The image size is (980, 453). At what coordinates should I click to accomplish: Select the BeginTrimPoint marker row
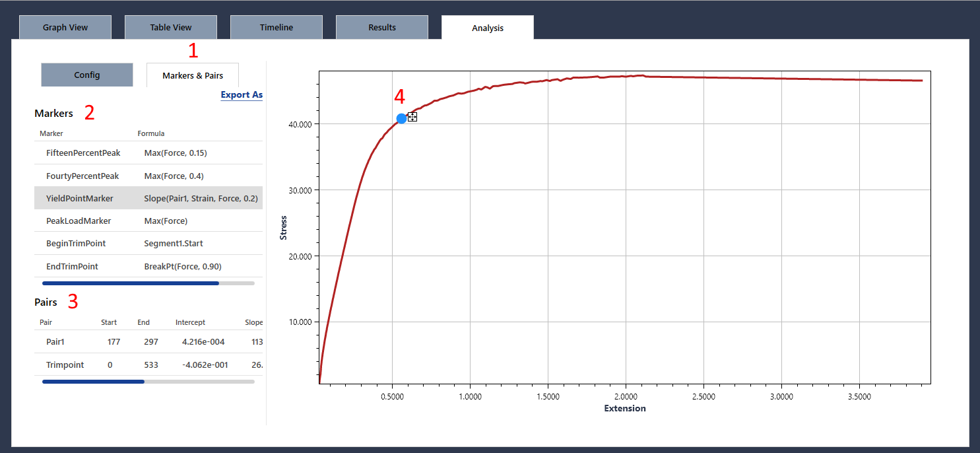point(148,243)
